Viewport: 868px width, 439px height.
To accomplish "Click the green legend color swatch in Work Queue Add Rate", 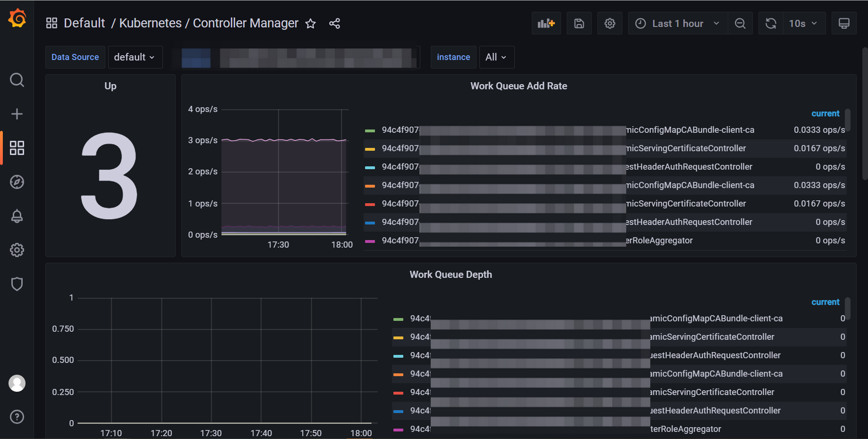I will 370,130.
